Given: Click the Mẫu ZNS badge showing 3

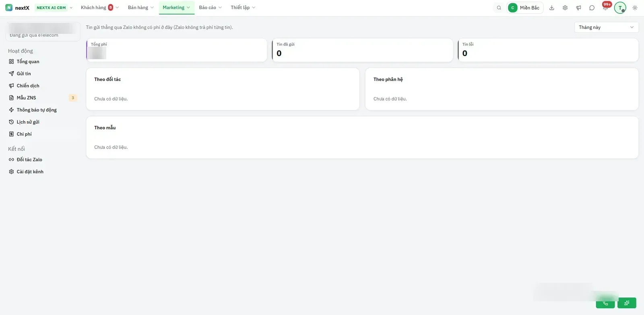Looking at the screenshot, I should [73, 98].
